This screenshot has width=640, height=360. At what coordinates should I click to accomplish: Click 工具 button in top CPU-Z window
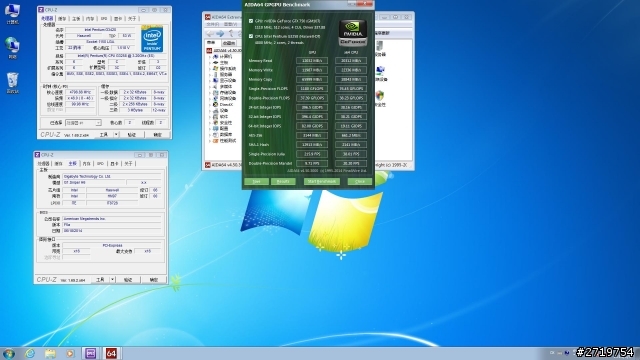click(x=104, y=135)
